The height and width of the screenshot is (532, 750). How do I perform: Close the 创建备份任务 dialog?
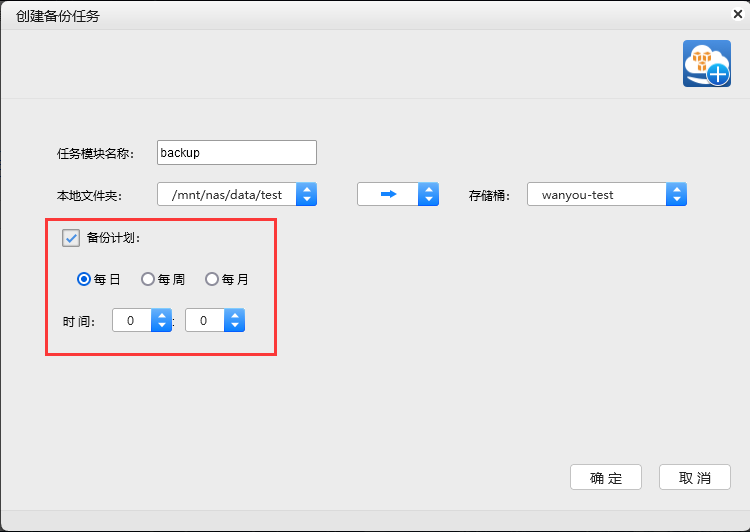coord(738,14)
